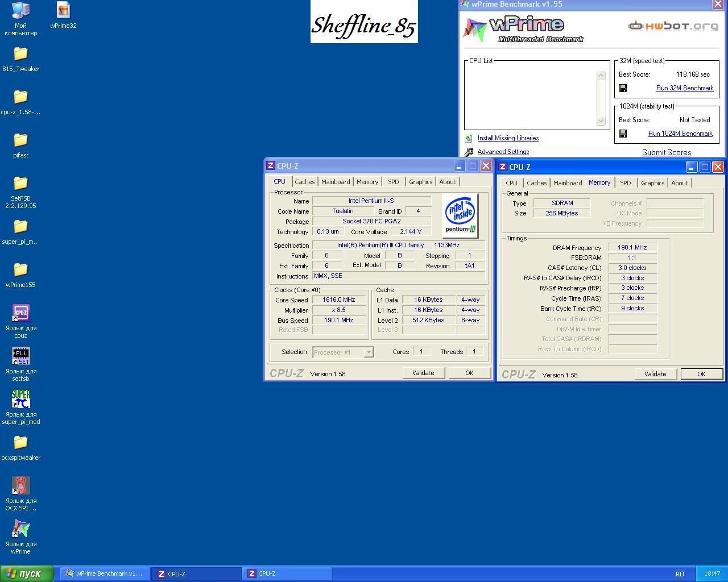Open the Advanced Settings link

tap(503, 152)
